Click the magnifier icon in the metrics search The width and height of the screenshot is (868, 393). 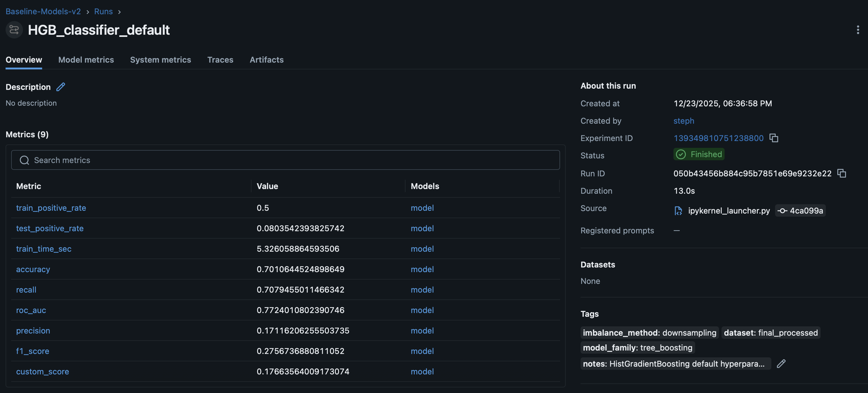(24, 160)
